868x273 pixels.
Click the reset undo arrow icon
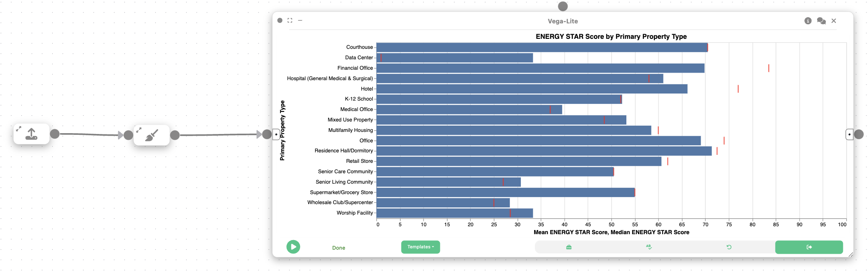coord(729,247)
